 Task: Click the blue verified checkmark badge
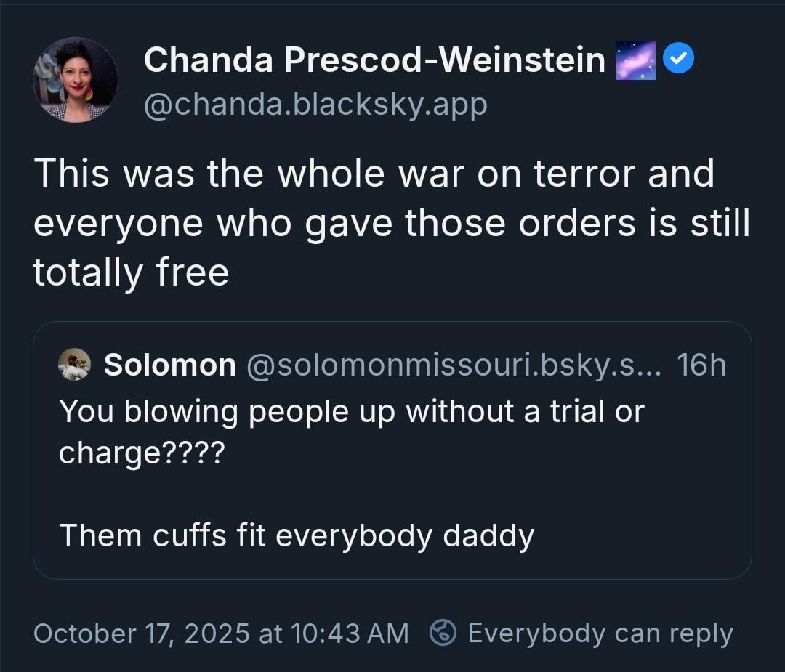(679, 60)
